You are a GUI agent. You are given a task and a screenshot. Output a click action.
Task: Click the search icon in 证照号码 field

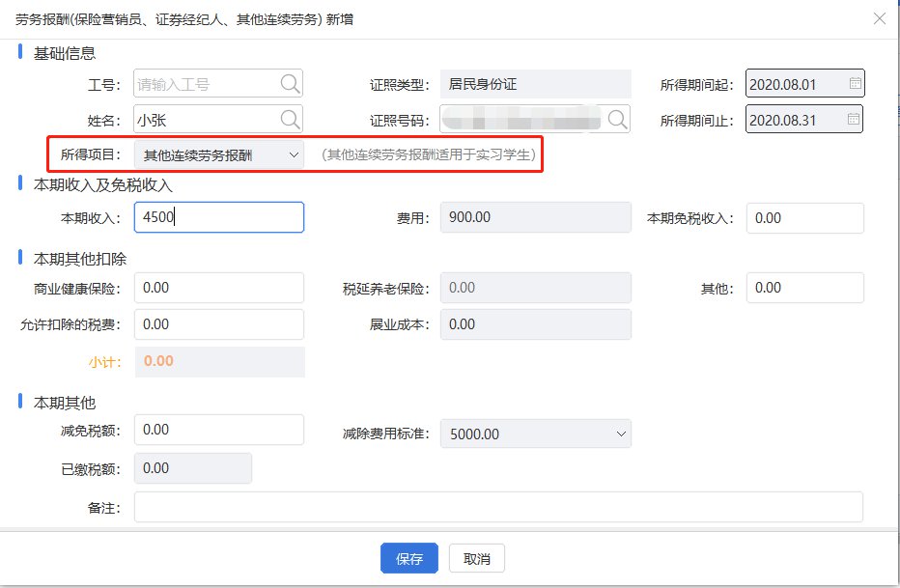(617, 119)
